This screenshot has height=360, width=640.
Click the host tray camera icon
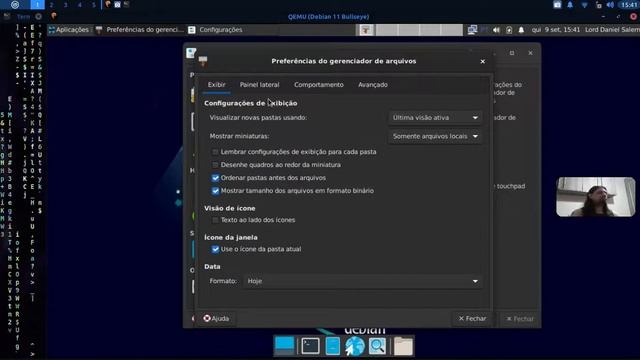[x=557, y=5]
